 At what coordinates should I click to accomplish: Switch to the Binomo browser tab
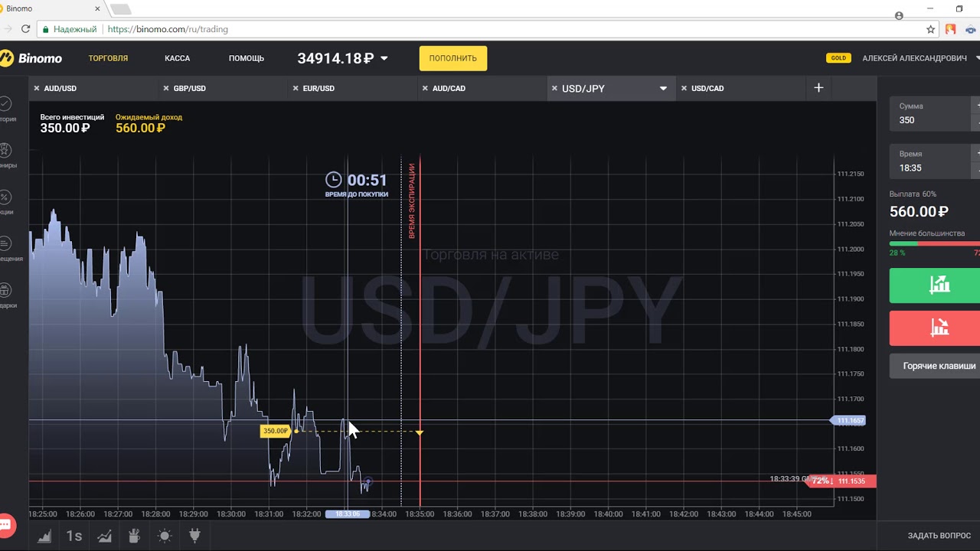pos(53,9)
